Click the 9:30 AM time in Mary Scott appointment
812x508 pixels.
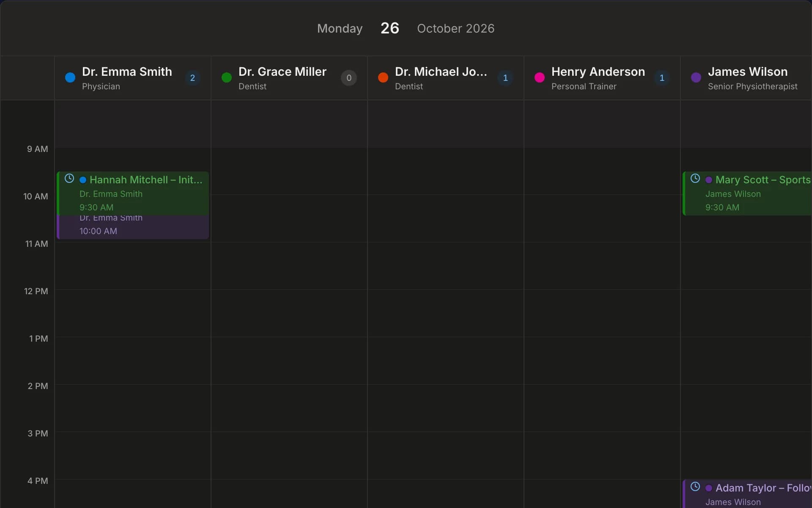point(722,207)
